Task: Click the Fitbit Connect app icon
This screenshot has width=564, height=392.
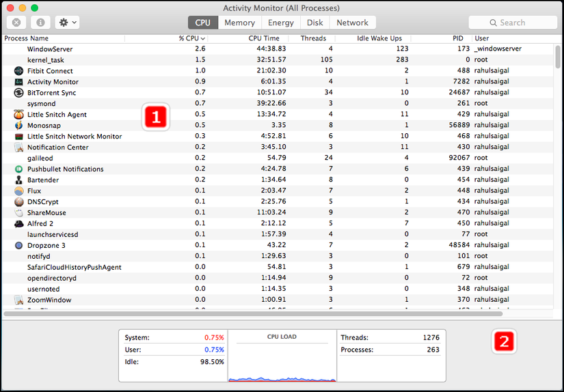Action: (x=18, y=71)
